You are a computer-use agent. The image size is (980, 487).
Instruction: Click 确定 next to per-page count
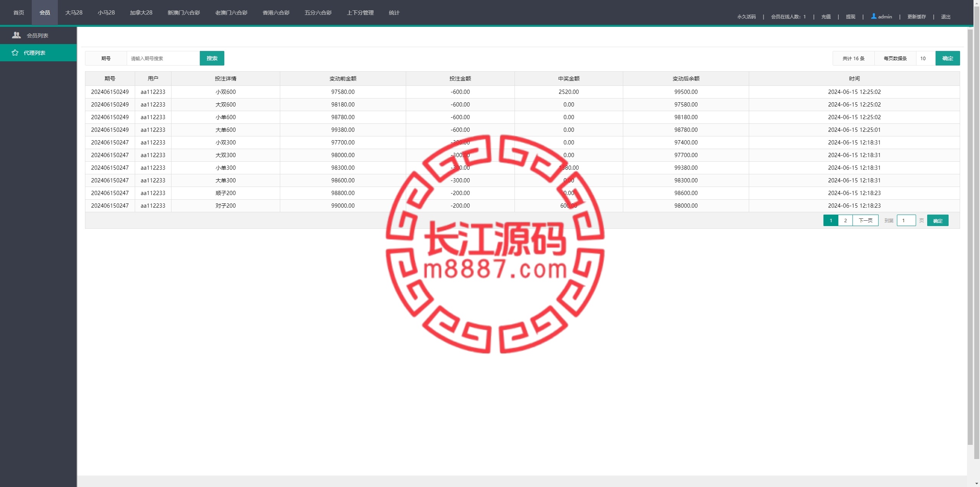(948, 58)
